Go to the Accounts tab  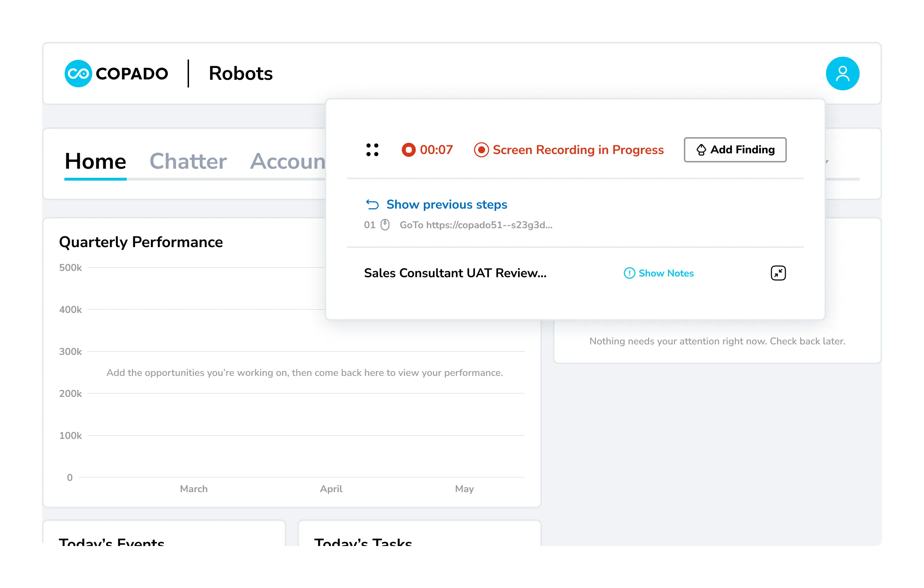pos(288,161)
